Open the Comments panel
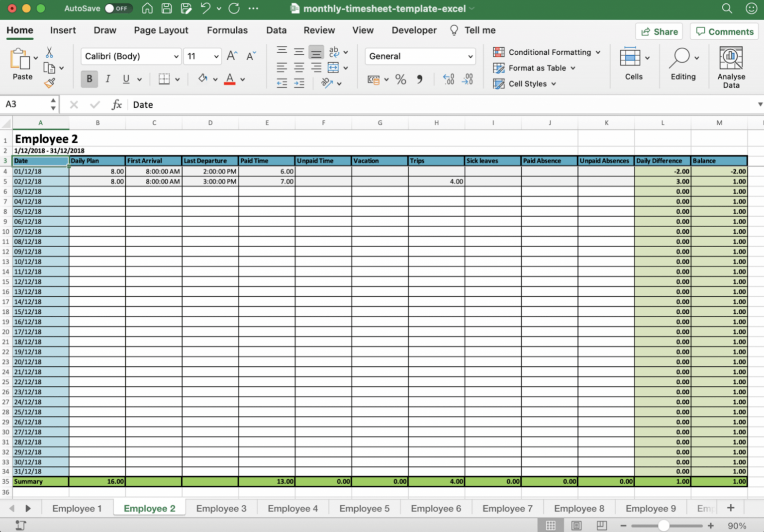Screen dimensions: 764x532 point(724,31)
